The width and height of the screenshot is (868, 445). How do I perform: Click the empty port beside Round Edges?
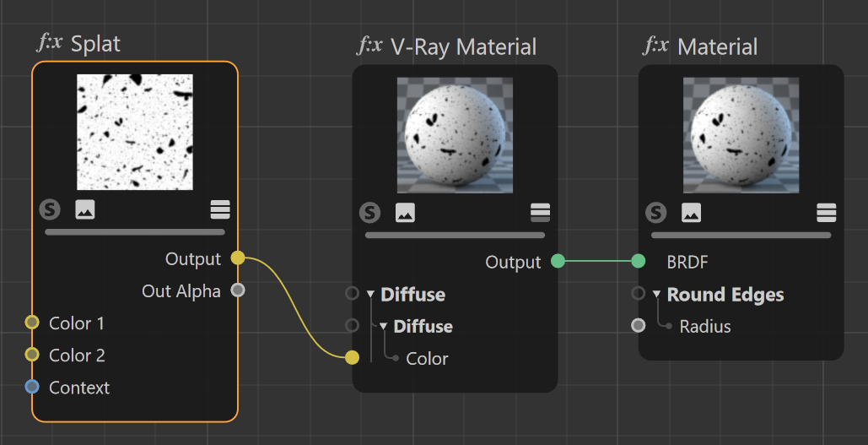click(x=639, y=293)
